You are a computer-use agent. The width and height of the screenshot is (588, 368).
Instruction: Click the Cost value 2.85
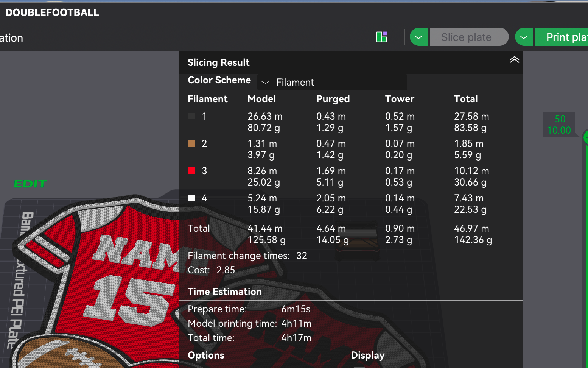click(x=226, y=270)
